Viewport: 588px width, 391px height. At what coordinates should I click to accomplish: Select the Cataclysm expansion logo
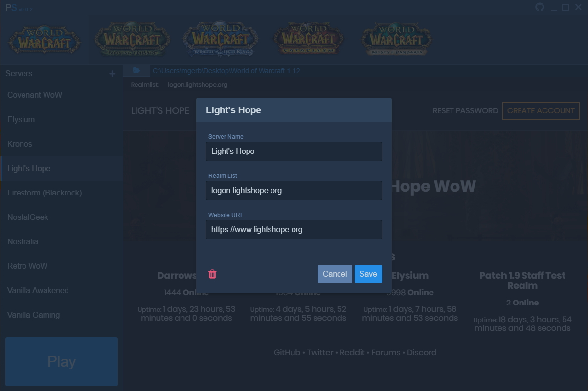click(309, 39)
